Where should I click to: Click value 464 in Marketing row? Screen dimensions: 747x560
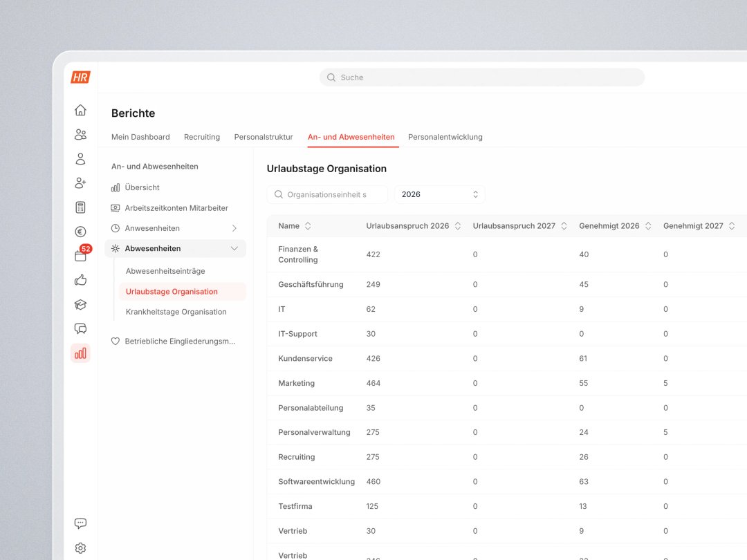point(373,383)
